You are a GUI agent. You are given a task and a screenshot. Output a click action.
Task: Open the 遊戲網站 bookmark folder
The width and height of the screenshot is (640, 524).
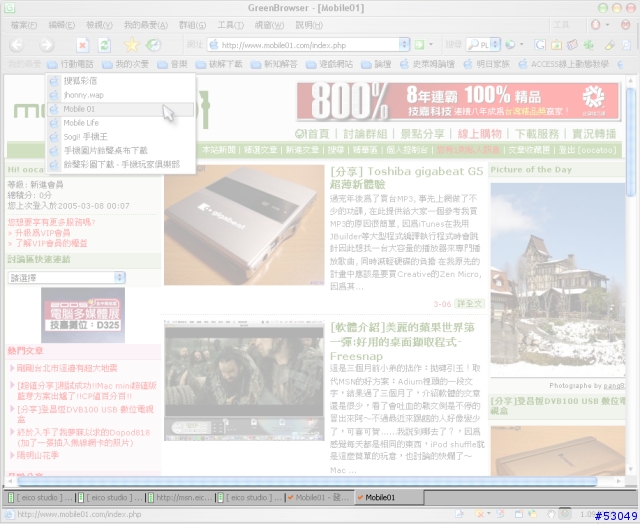click(x=329, y=64)
